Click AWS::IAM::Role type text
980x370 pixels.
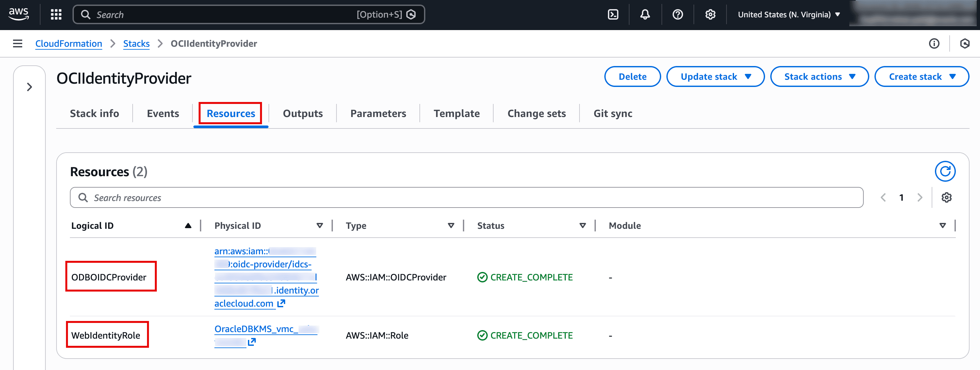coord(377,335)
